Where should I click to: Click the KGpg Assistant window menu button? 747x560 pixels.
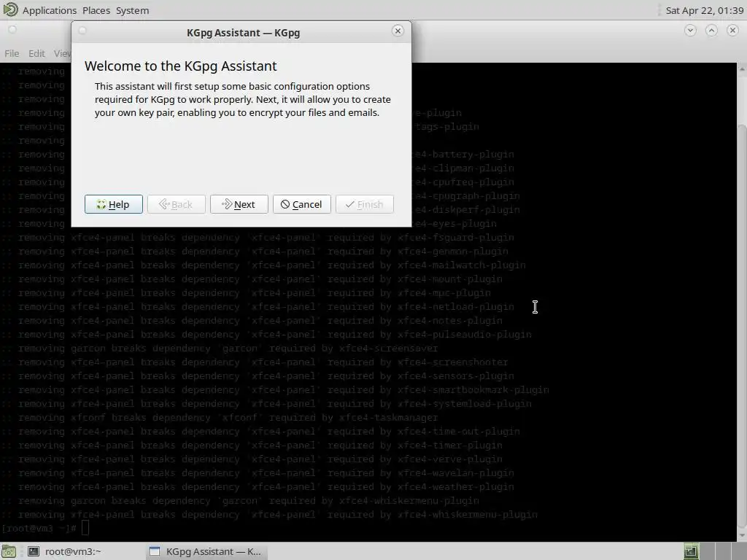coord(82,31)
